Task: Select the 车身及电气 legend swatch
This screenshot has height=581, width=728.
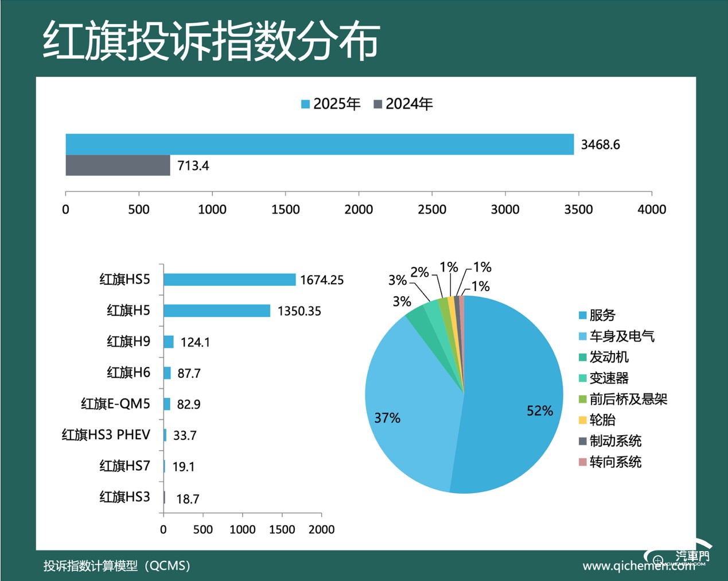Action: click(x=582, y=336)
